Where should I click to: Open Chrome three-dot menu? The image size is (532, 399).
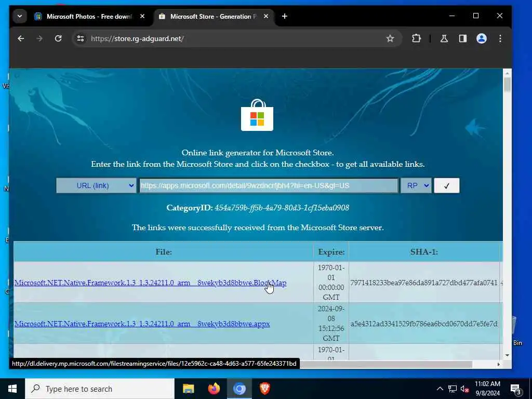point(500,38)
